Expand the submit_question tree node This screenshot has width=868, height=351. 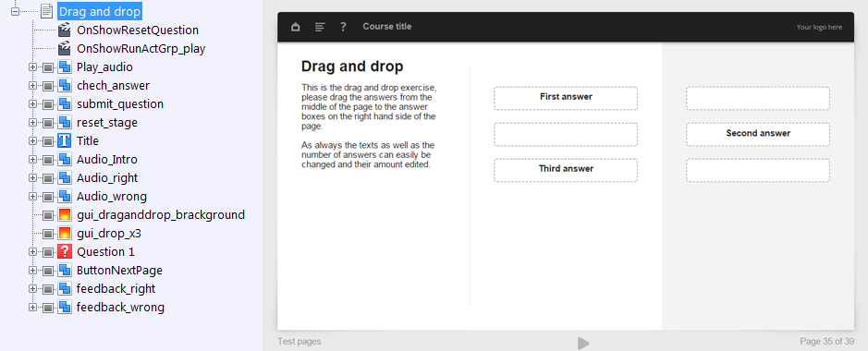click(x=32, y=104)
